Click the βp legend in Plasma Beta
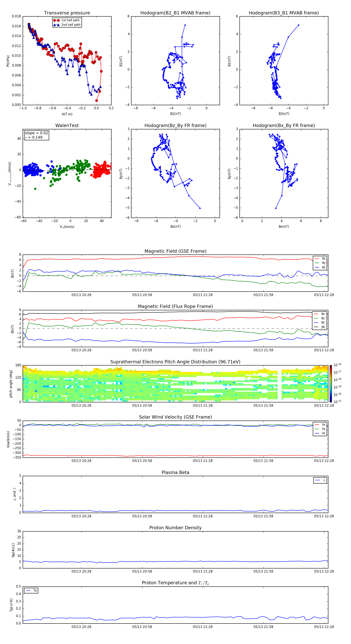 [320, 480]
